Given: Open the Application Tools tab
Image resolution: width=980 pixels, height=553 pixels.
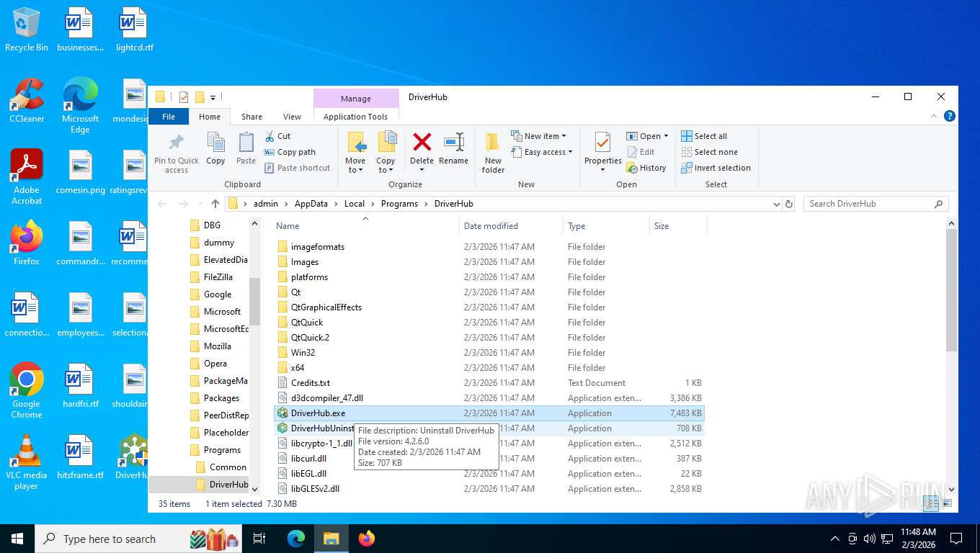Looking at the screenshot, I should point(356,117).
